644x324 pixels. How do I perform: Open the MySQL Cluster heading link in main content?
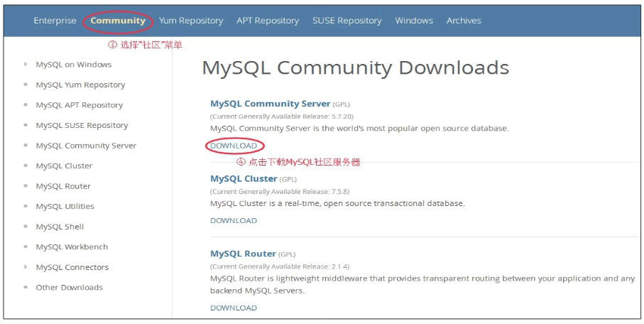coord(244,179)
